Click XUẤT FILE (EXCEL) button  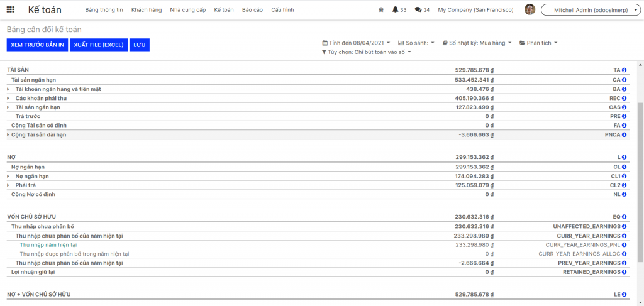point(99,45)
